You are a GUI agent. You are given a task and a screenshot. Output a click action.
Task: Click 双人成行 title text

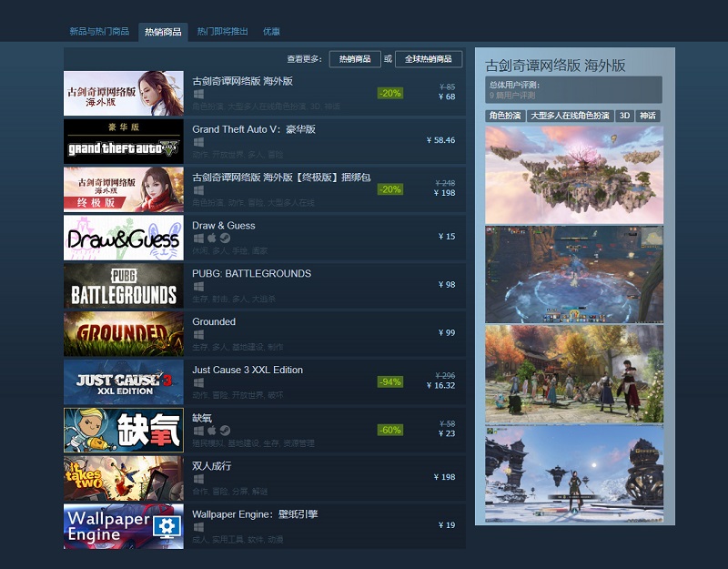pos(212,466)
